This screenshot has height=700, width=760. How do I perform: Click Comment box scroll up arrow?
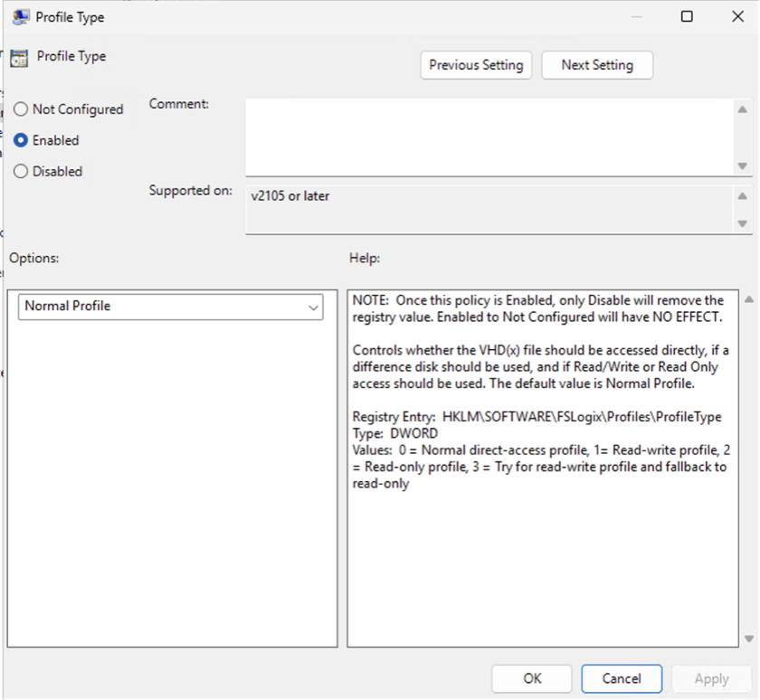(742, 109)
